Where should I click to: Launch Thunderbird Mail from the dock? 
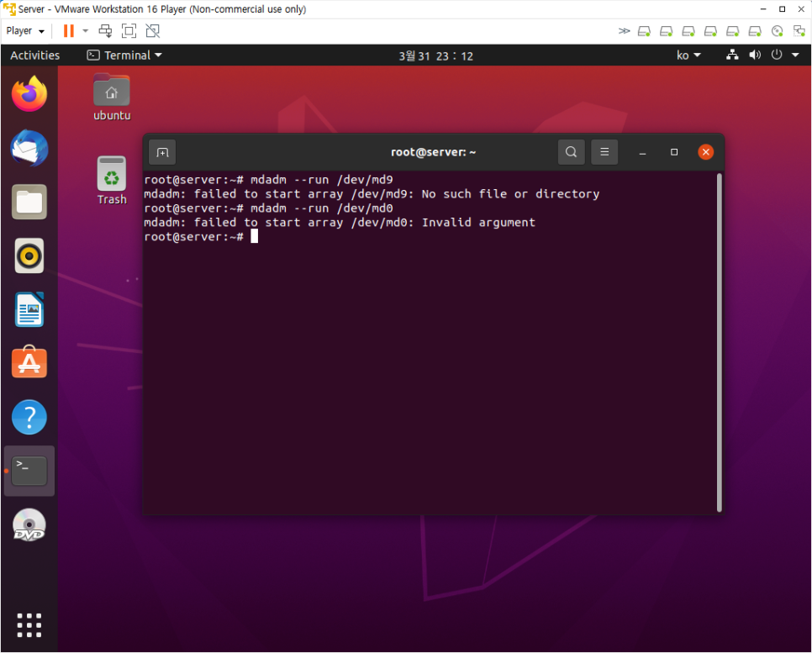(x=29, y=148)
